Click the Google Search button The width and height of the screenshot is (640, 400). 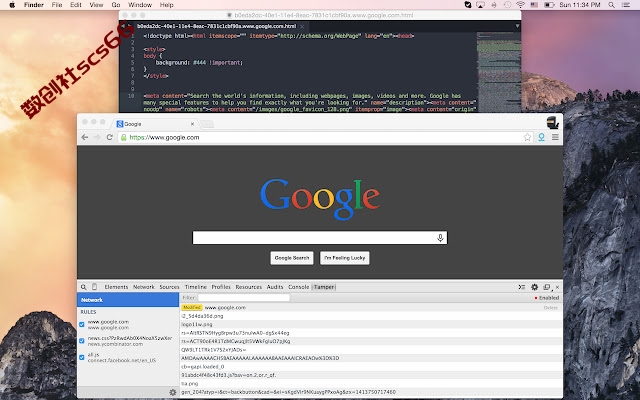tap(292, 258)
